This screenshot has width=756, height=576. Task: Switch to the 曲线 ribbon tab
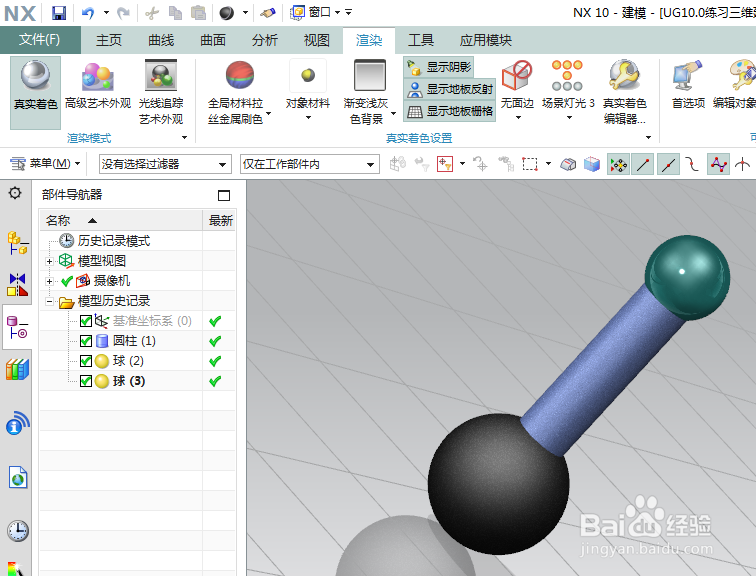click(x=161, y=40)
